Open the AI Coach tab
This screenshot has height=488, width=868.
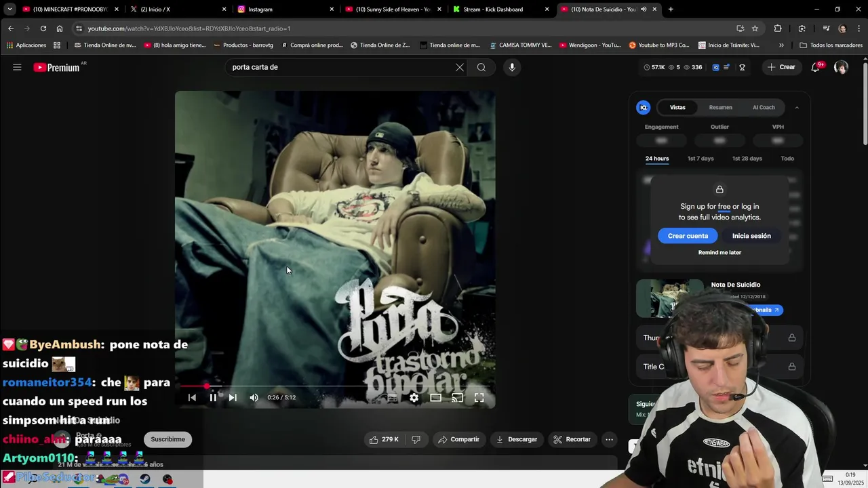click(764, 107)
